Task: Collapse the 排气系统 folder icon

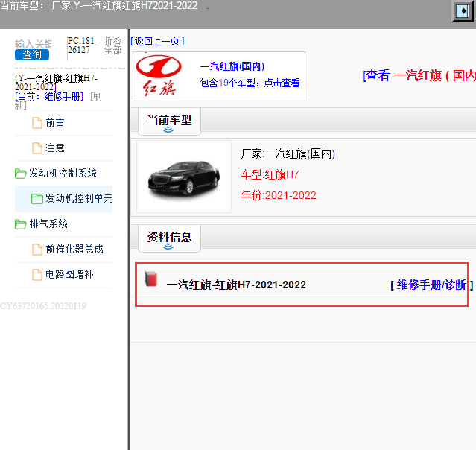Action: tap(20, 224)
